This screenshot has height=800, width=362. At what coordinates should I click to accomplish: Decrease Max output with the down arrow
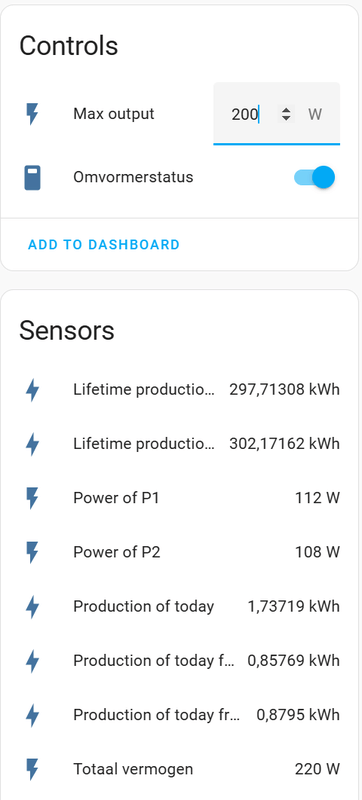click(287, 118)
